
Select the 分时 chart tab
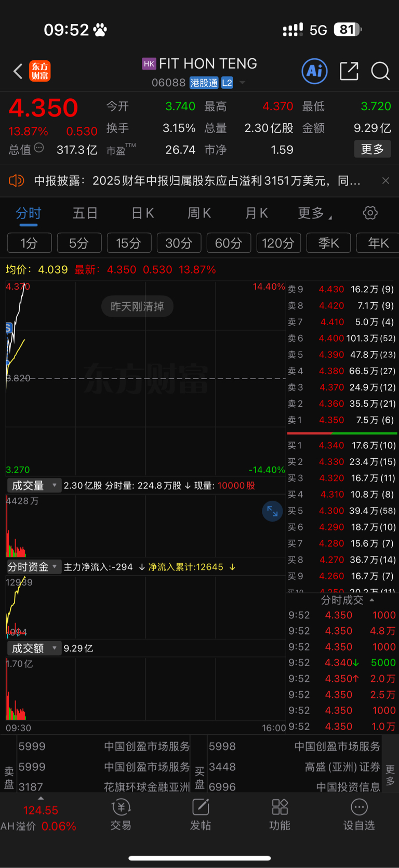[29, 213]
